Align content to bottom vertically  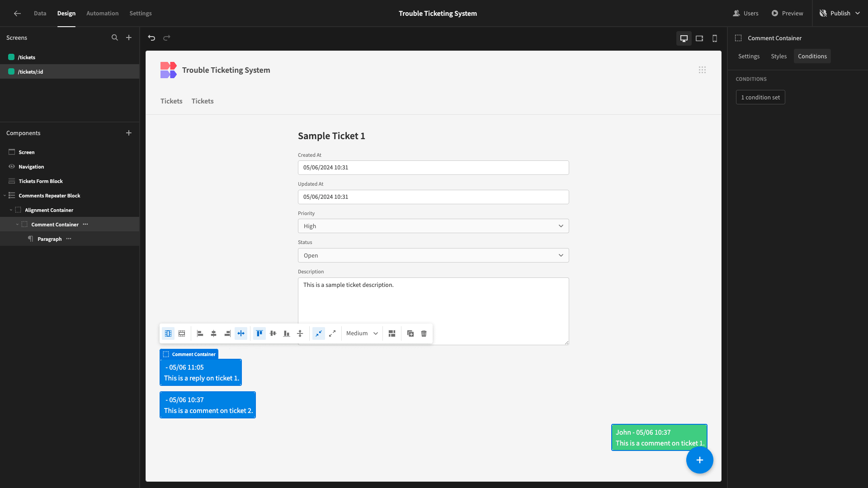coord(287,333)
